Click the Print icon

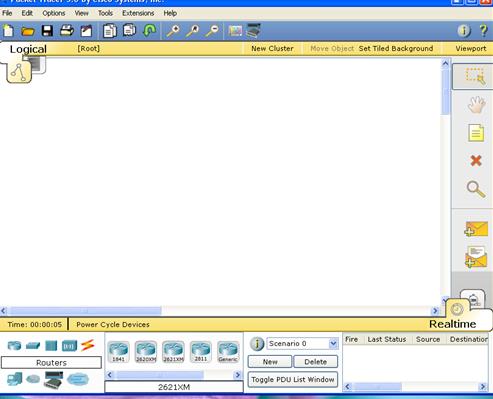(67, 31)
